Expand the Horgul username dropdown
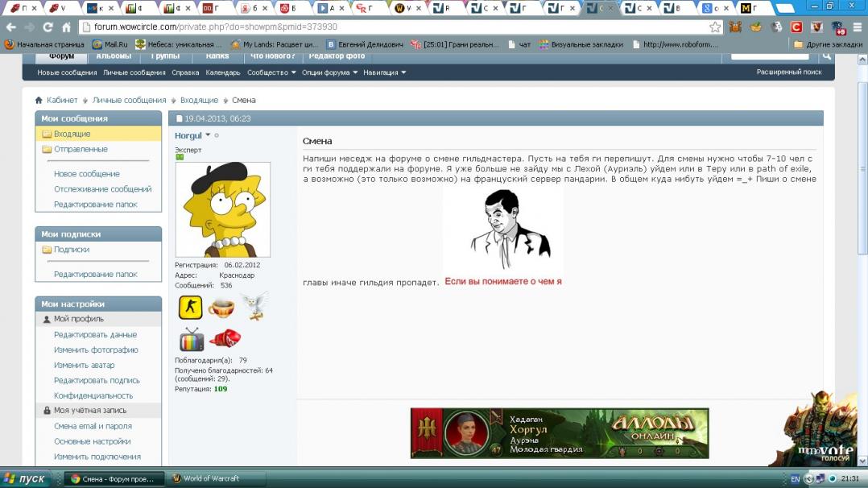 [208, 135]
